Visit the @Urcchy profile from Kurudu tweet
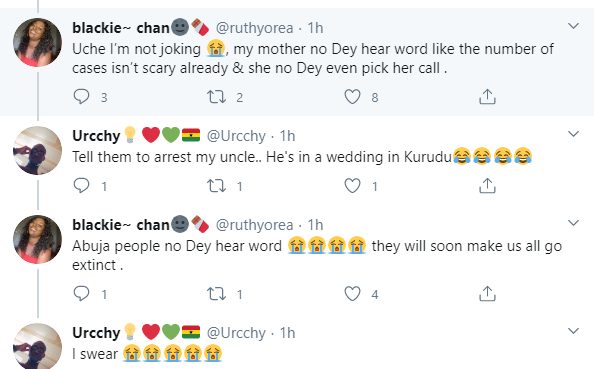 tap(236, 136)
